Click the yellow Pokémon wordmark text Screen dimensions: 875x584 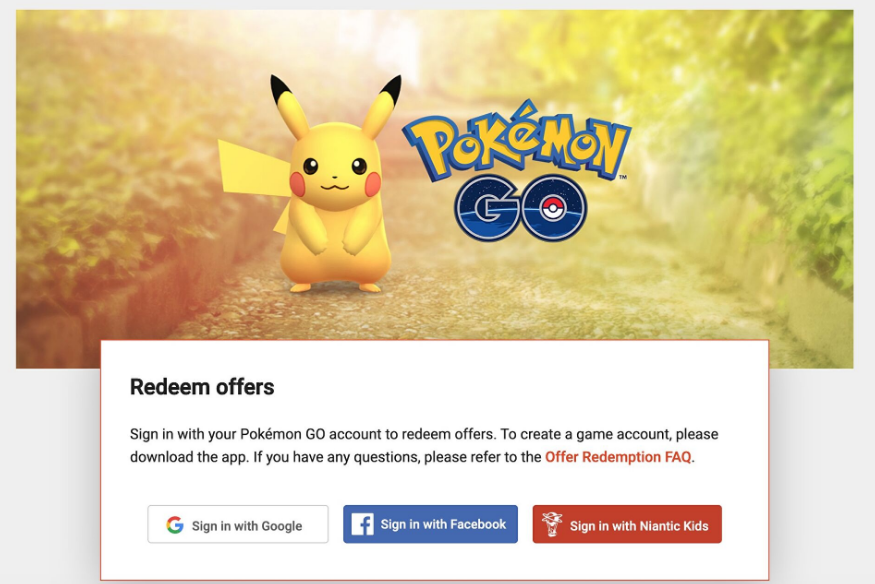tap(517, 142)
